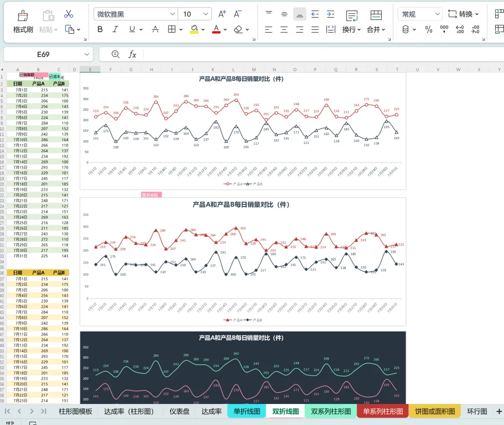Click the Cut scissors icon
This screenshot has width=504, height=425.
coord(69,14)
